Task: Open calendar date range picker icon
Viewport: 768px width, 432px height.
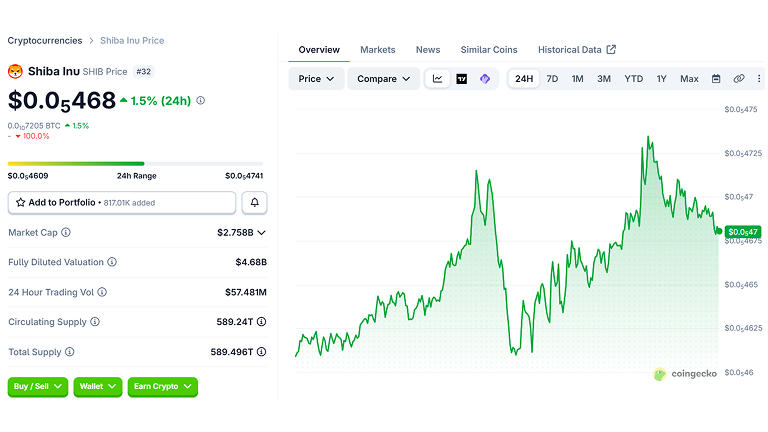Action: [716, 79]
